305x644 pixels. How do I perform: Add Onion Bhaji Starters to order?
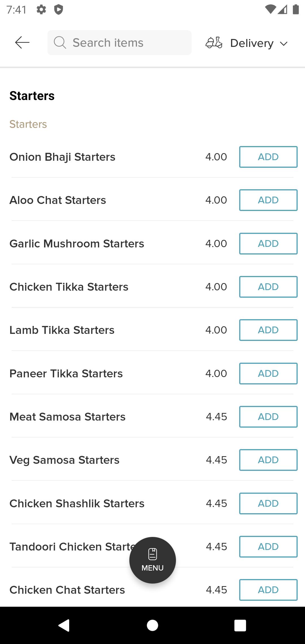coord(268,157)
